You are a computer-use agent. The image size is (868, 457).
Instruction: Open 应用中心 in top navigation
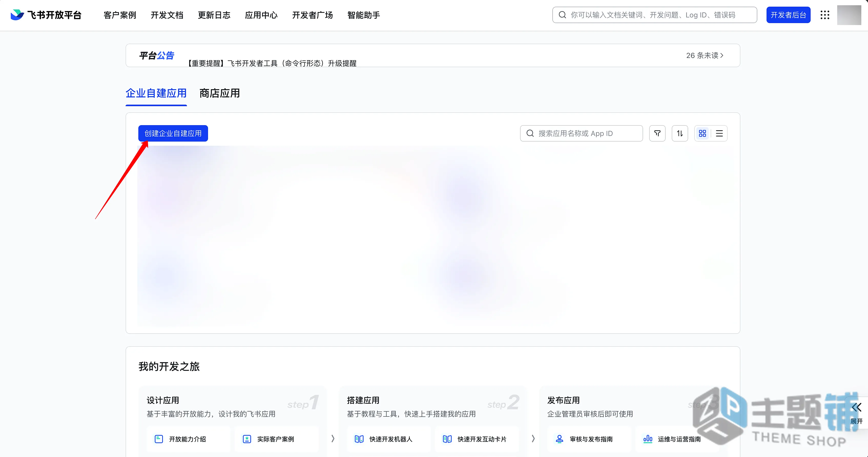pyautogui.click(x=261, y=15)
